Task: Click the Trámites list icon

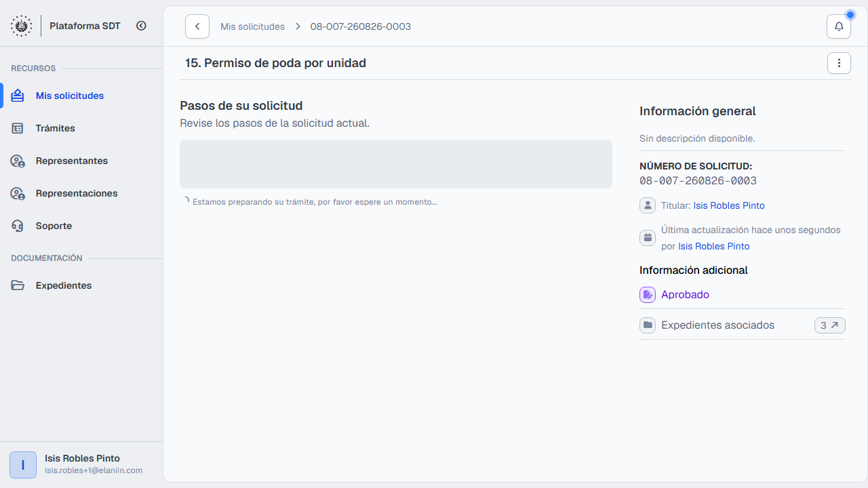Action: 18,128
